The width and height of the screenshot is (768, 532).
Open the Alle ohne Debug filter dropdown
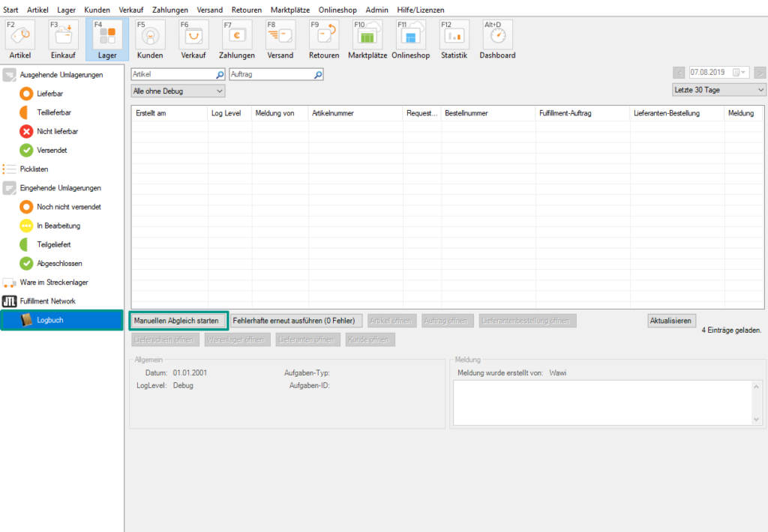coord(178,90)
